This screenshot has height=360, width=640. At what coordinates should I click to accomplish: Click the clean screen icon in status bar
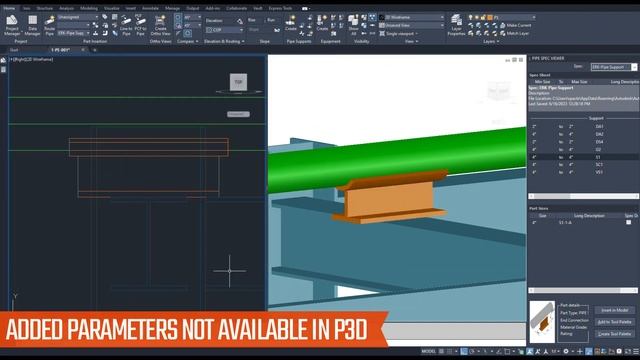pos(627,351)
